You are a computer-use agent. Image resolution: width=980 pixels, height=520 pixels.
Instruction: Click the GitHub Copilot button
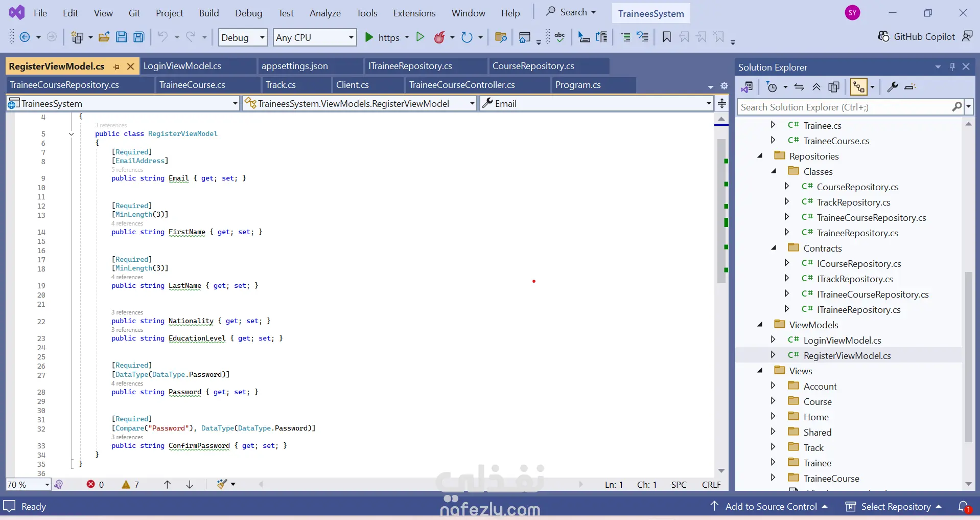(x=916, y=36)
